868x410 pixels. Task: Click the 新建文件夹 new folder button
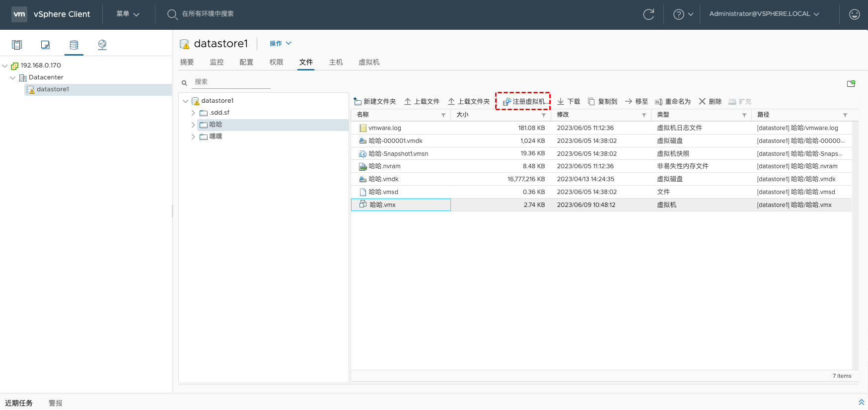coord(375,101)
